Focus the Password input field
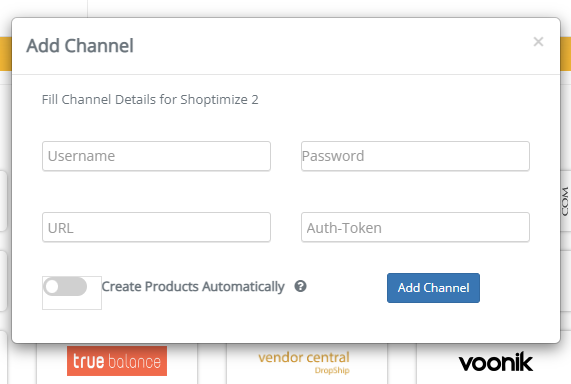Screen dimensions: 571x384 coord(415,156)
